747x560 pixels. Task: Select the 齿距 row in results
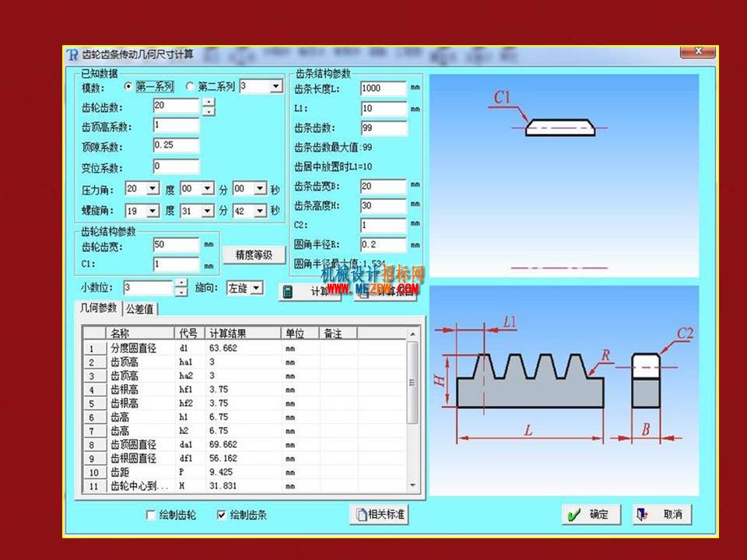pyautogui.click(x=245, y=472)
